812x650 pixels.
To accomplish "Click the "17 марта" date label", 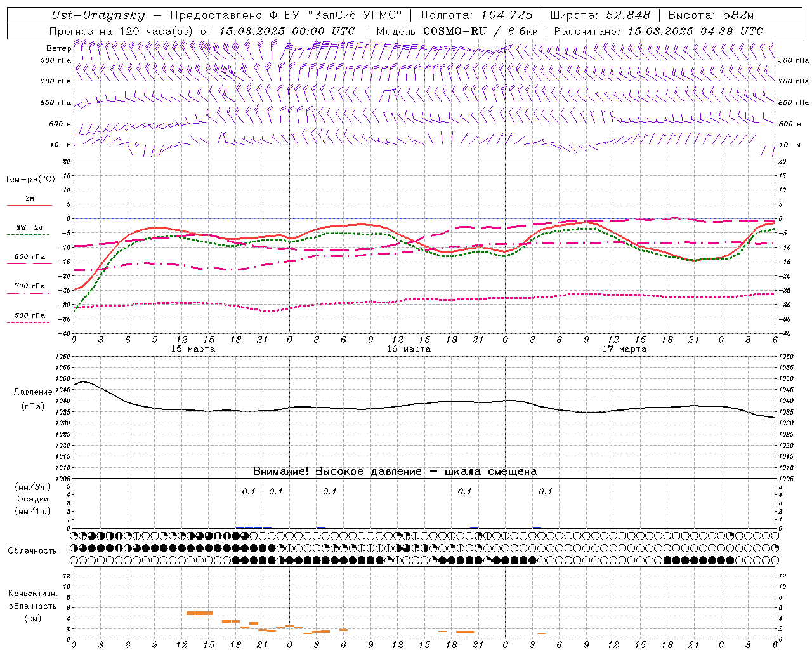I will 625,349.
